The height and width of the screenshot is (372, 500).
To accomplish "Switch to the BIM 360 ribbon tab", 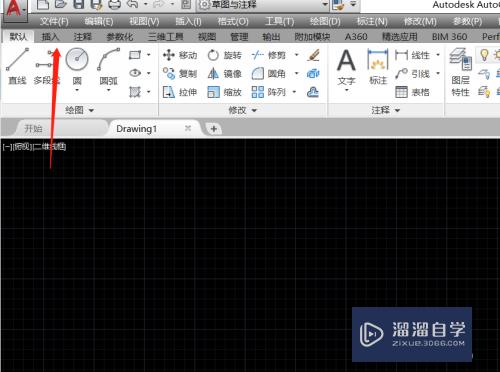I will (x=449, y=36).
